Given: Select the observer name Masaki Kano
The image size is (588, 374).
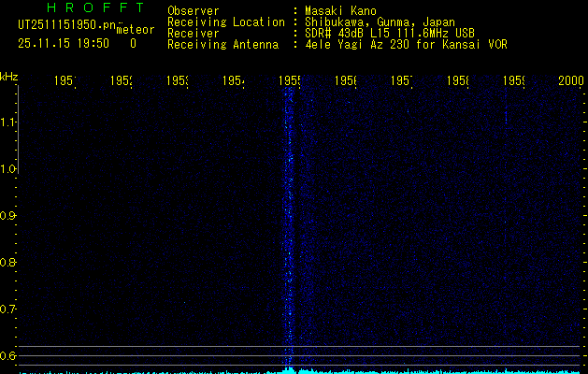Looking at the screenshot, I should (340, 10).
